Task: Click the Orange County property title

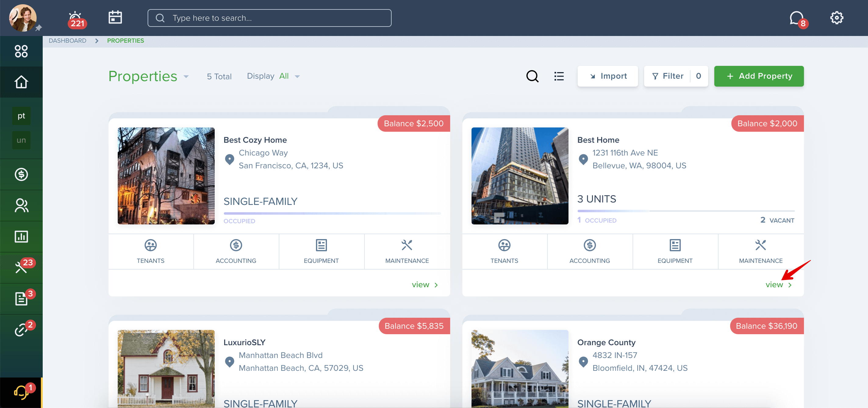Action: pos(606,342)
